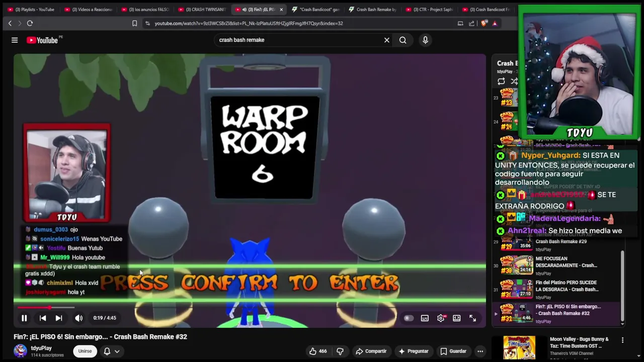
Task: Switch to last 'Crash Bandicoot' tab
Action: (486, 10)
